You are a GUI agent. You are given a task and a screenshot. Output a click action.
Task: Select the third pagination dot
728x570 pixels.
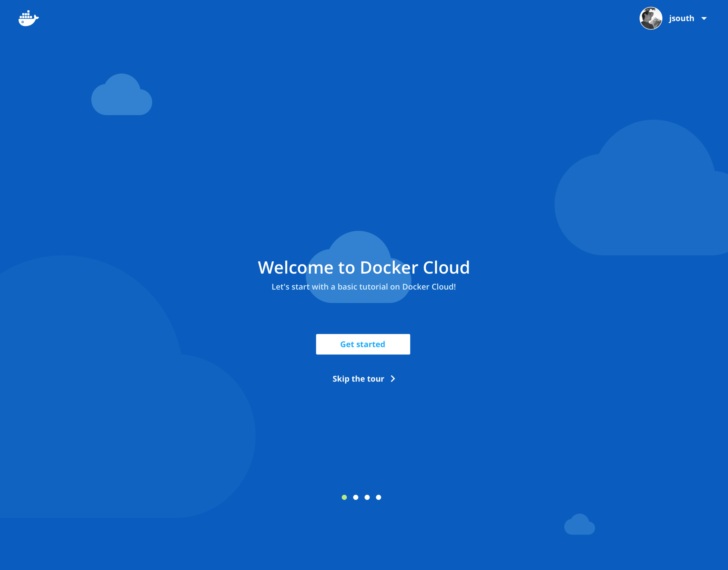(367, 497)
